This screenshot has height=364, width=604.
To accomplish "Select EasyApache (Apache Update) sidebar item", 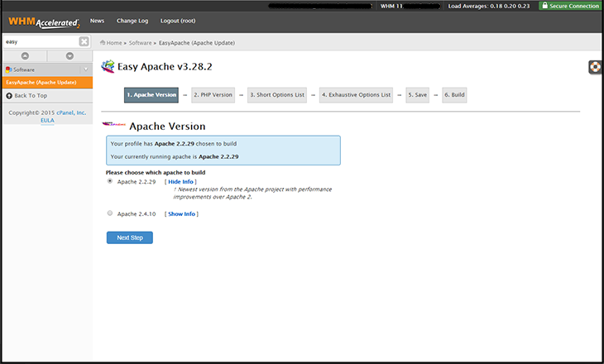I will [x=47, y=83].
